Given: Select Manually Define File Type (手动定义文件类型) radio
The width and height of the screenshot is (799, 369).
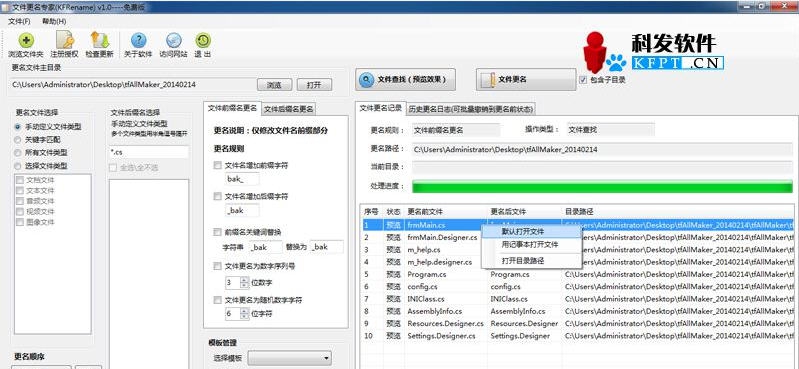Looking at the screenshot, I should coord(18,126).
